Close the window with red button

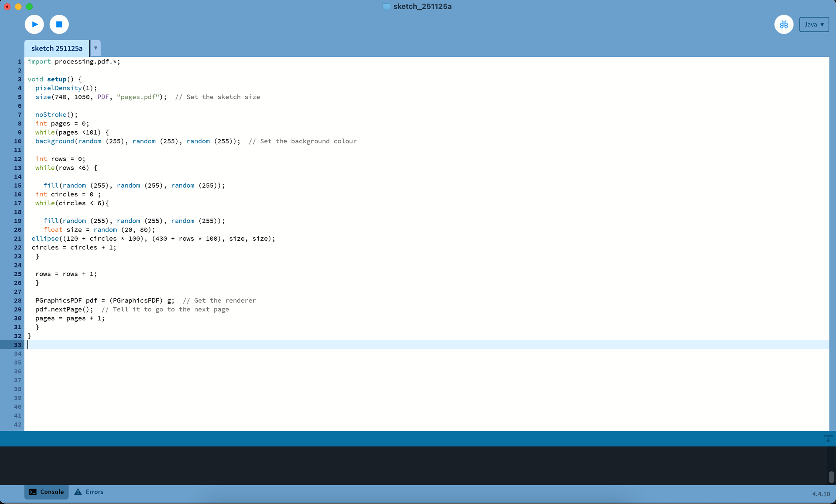pyautogui.click(x=7, y=7)
